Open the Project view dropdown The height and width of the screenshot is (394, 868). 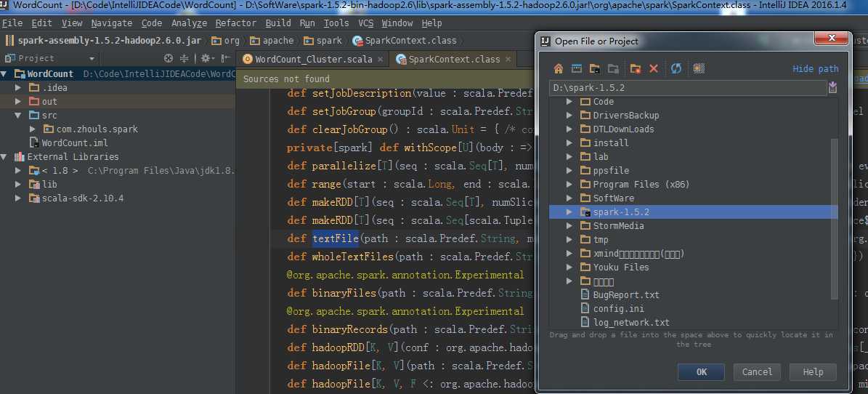click(x=92, y=59)
